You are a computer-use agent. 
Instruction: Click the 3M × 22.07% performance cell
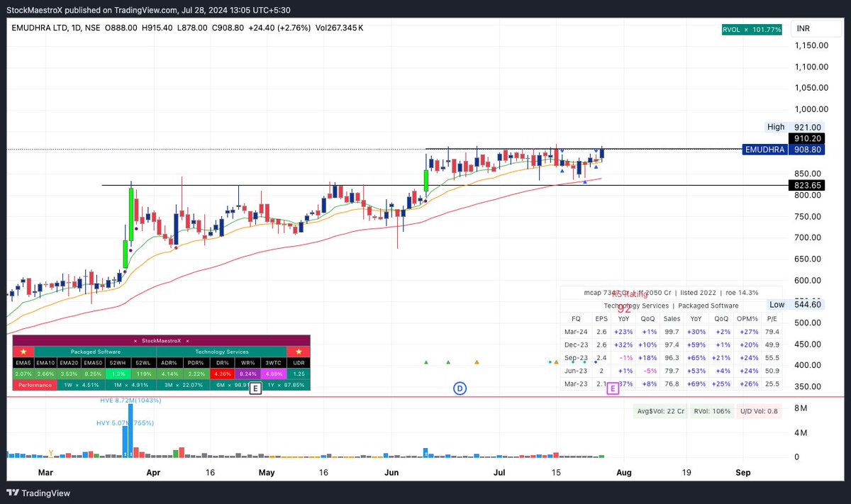coord(183,385)
